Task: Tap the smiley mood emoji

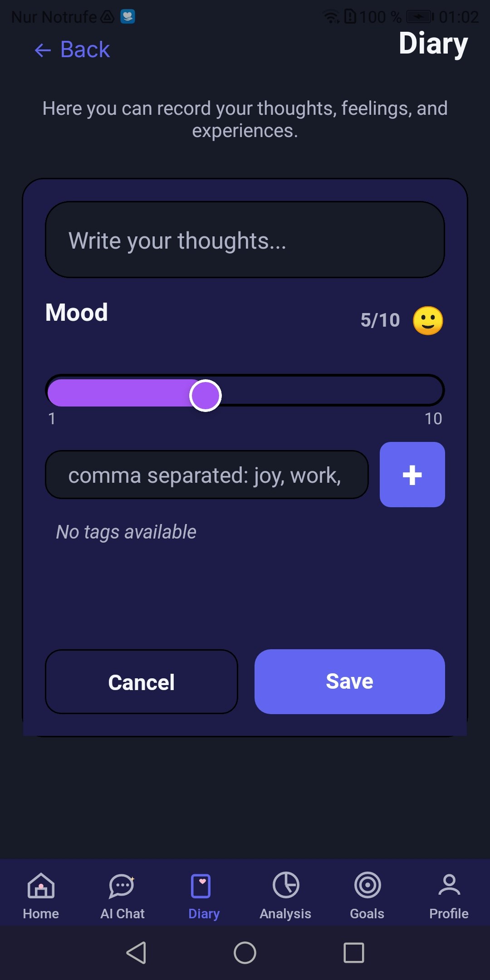Action: click(x=428, y=320)
